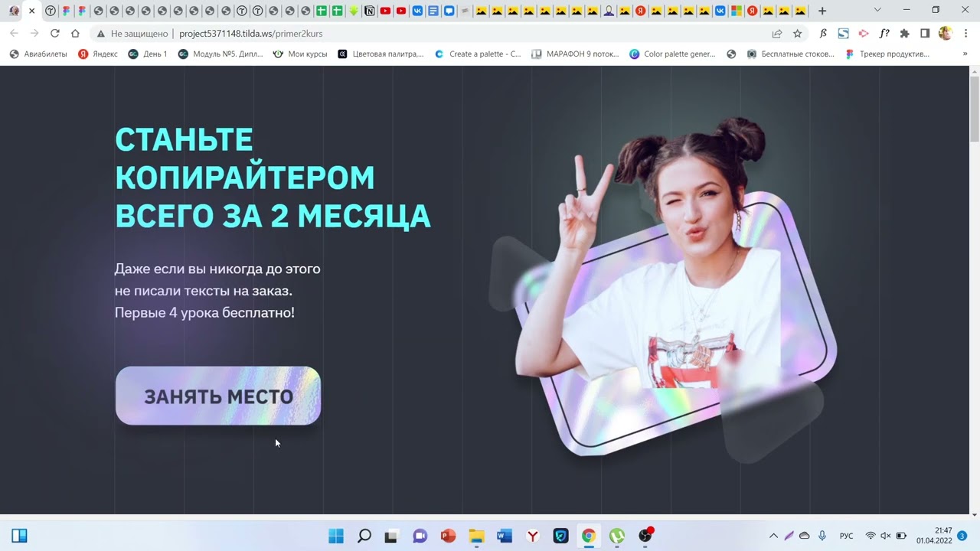Open the 'Мои курсы' bookmark
Image resolution: width=980 pixels, height=551 pixels.
coord(300,54)
